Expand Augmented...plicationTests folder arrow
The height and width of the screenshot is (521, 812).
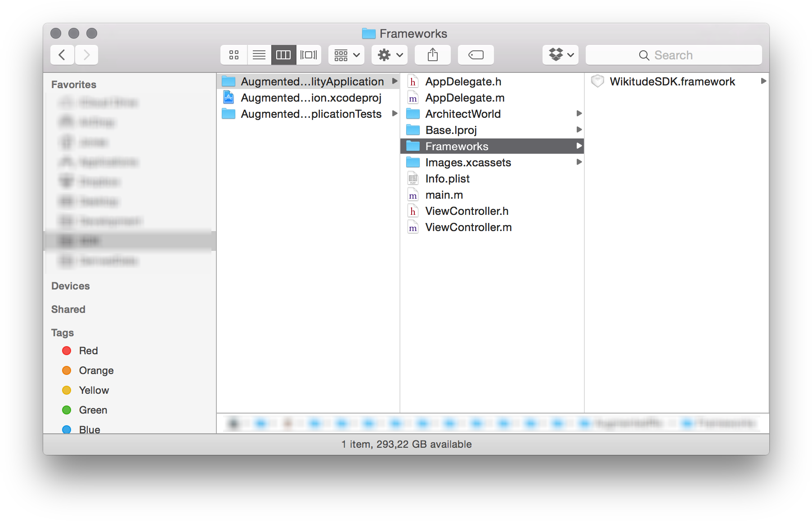point(395,114)
